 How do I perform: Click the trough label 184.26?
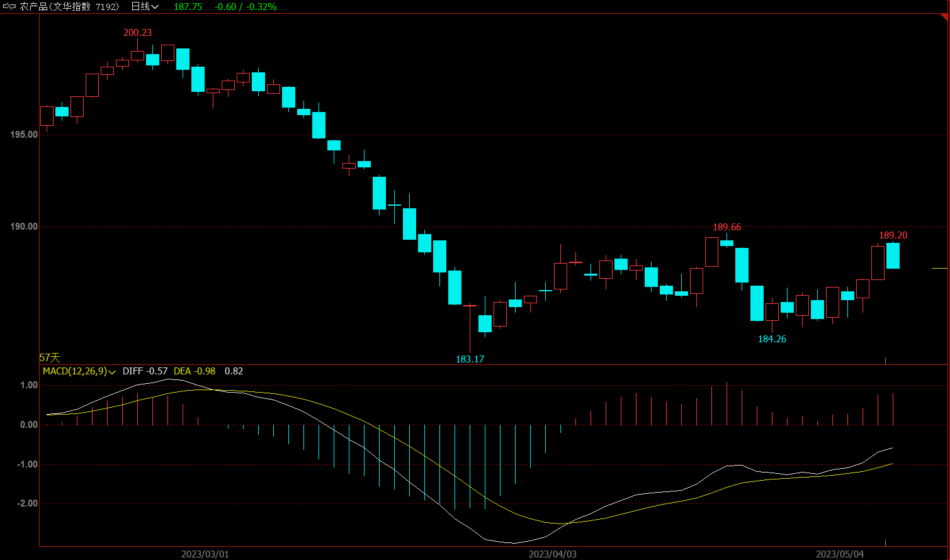(x=772, y=339)
